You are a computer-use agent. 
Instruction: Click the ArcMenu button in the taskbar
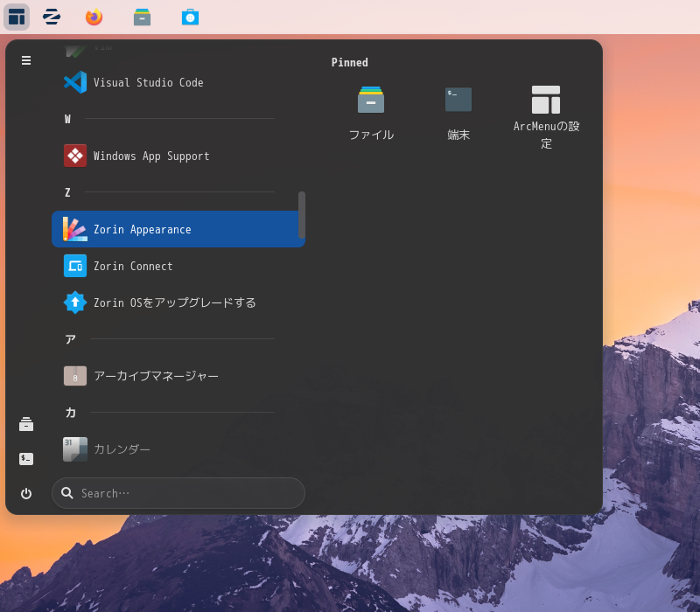[17, 17]
